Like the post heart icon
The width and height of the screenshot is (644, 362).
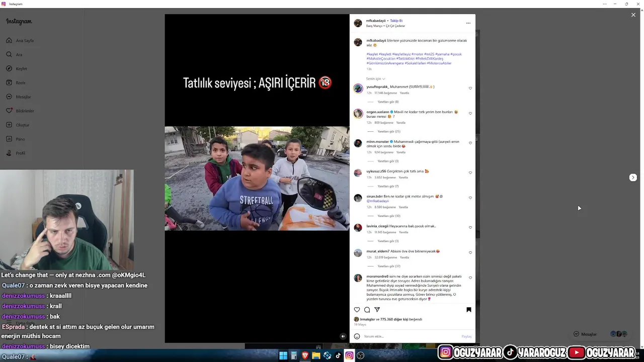click(x=357, y=310)
